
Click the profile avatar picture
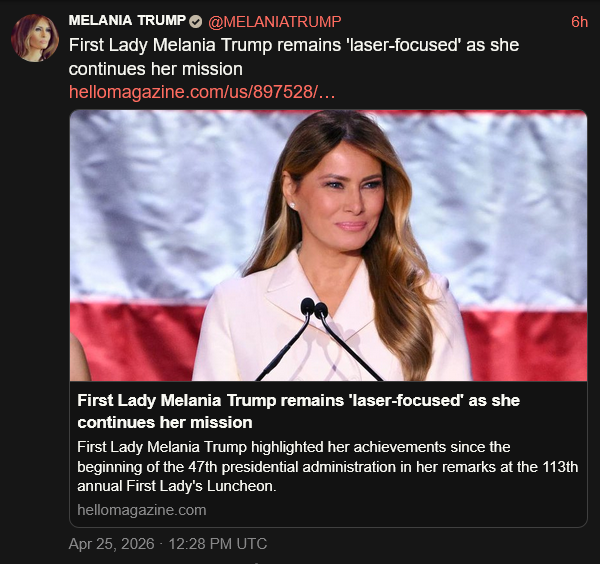tap(35, 38)
